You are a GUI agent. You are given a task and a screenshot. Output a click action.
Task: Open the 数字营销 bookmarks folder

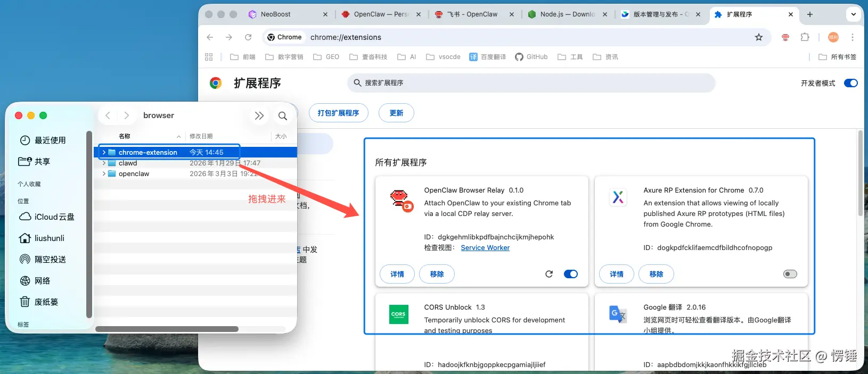click(284, 57)
